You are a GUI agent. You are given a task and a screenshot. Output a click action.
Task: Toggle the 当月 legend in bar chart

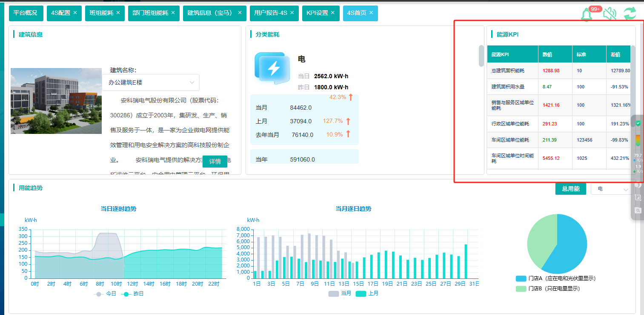[x=340, y=294]
